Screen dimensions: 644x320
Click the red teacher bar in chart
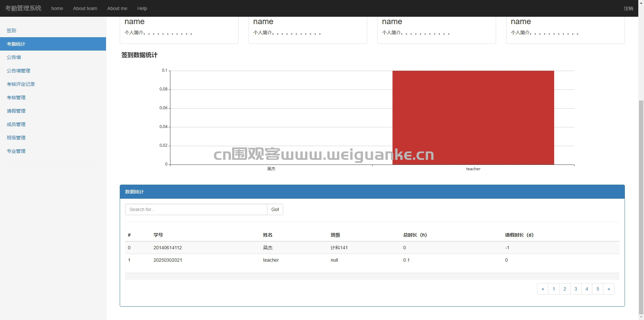pos(473,118)
